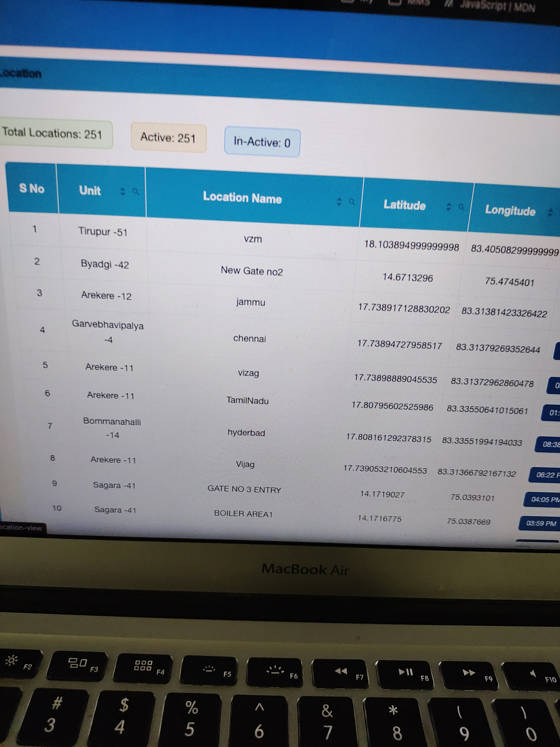Click the vzm location name in row 1

253,239
